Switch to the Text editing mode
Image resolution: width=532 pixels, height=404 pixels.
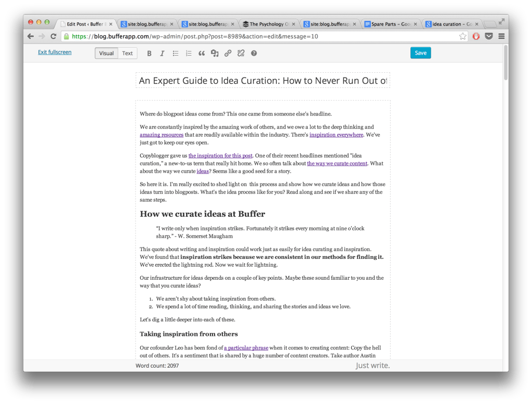(127, 53)
